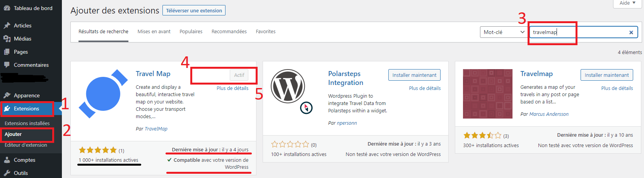This screenshot has width=644, height=178.
Task: Click the Actif button on Travel Map
Action: click(239, 75)
